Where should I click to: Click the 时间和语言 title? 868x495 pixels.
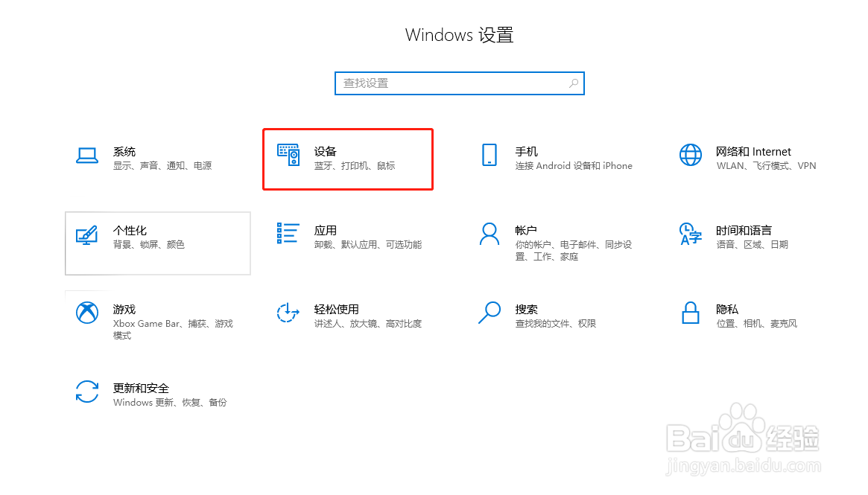[x=744, y=231]
